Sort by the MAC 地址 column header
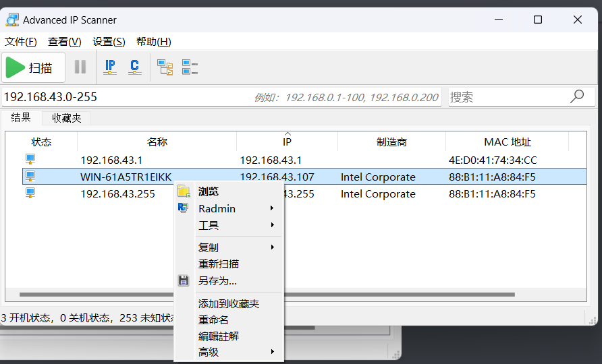This screenshot has height=364, width=602. click(507, 142)
